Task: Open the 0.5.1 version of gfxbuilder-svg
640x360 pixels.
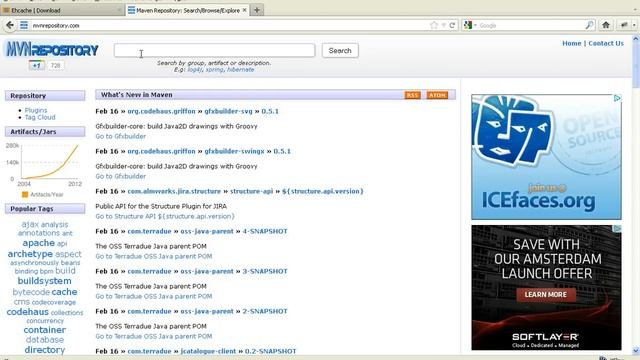Action: click(x=270, y=111)
